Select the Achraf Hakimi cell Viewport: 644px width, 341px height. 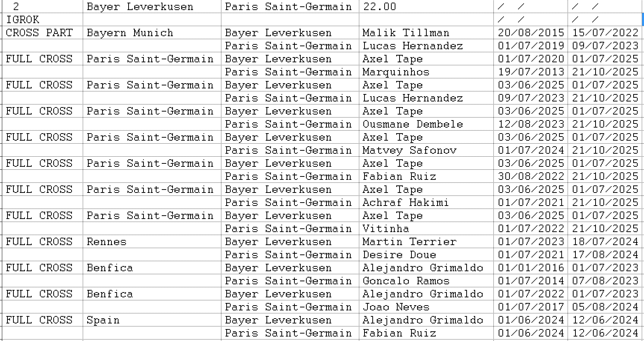[x=426, y=202]
